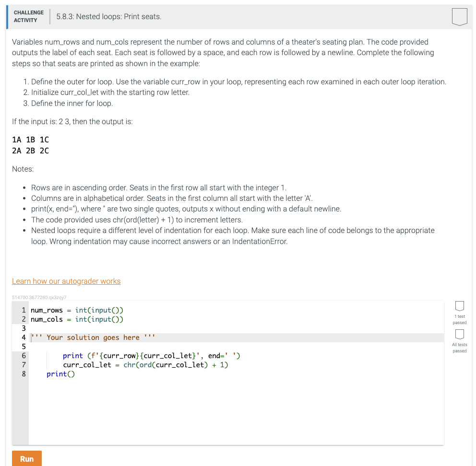
Task: Click line number 8 in the editor gutter
Action: [23, 374]
